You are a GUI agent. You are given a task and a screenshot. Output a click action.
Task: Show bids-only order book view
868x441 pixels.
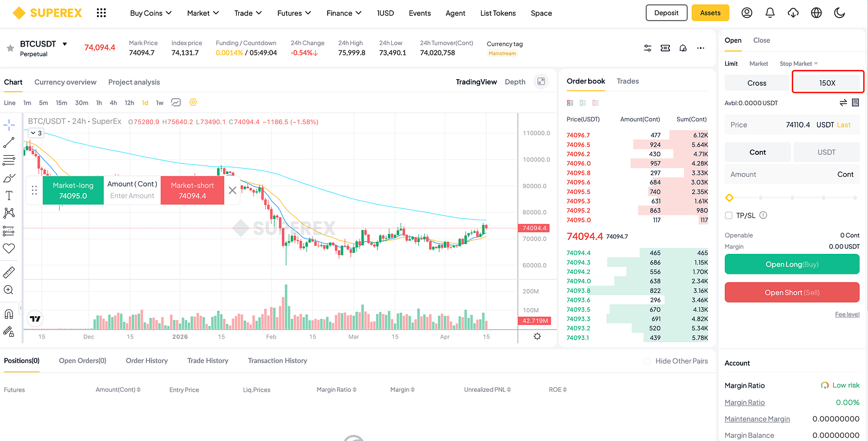click(x=583, y=103)
